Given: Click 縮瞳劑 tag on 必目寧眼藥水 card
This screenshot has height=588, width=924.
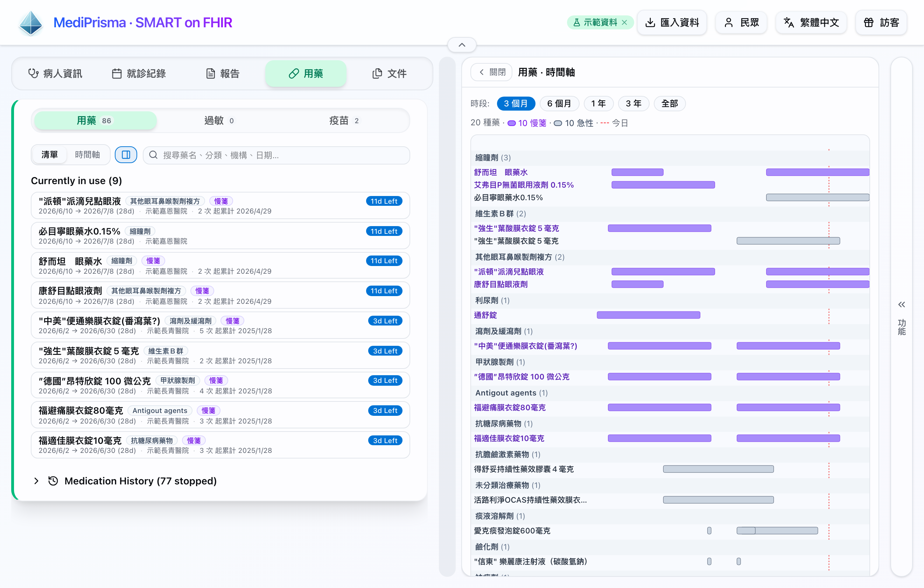Looking at the screenshot, I should tap(140, 231).
